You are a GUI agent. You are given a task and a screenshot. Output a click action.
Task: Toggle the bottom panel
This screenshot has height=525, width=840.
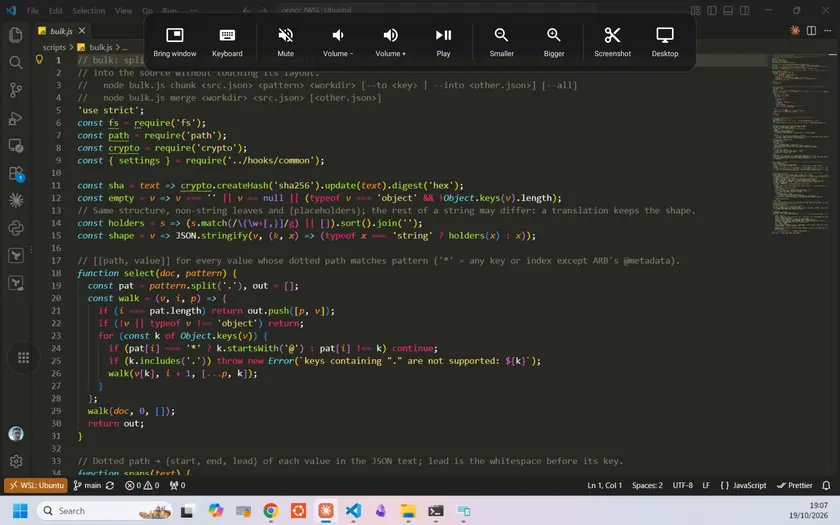click(728, 10)
